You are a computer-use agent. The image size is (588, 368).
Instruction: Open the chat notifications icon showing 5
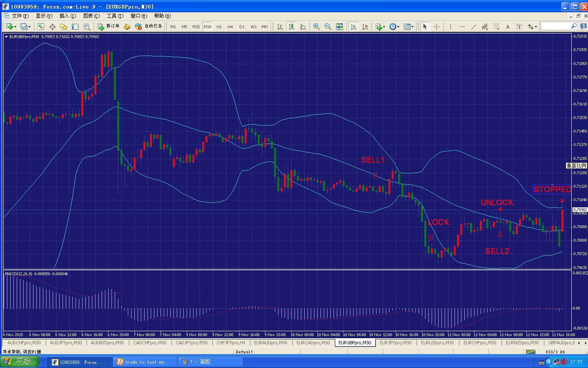coord(584,26)
